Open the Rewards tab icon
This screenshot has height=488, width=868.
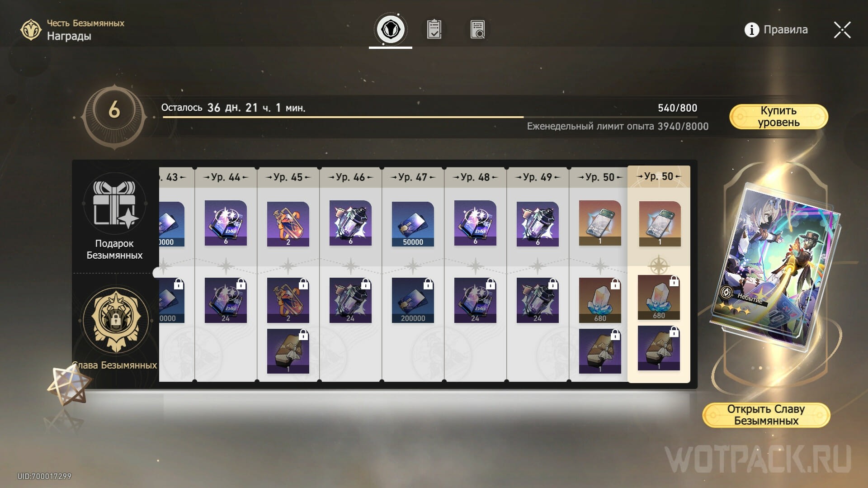pos(391,30)
